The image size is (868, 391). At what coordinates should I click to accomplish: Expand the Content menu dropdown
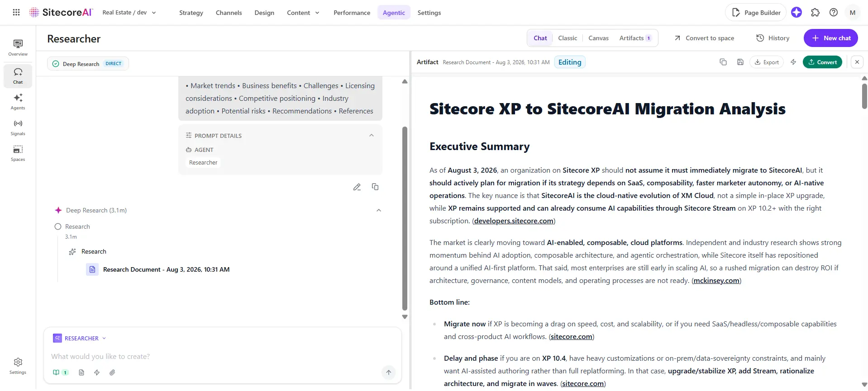coord(303,13)
